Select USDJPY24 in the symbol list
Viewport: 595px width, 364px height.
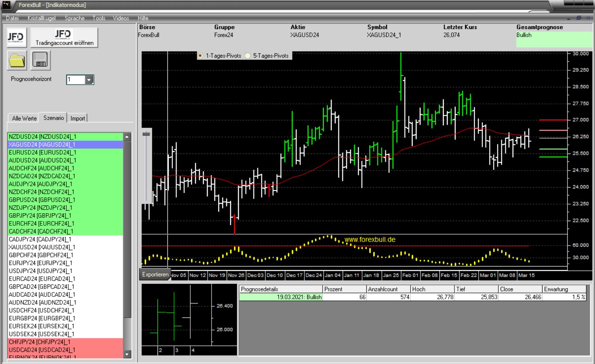pyautogui.click(x=66, y=271)
